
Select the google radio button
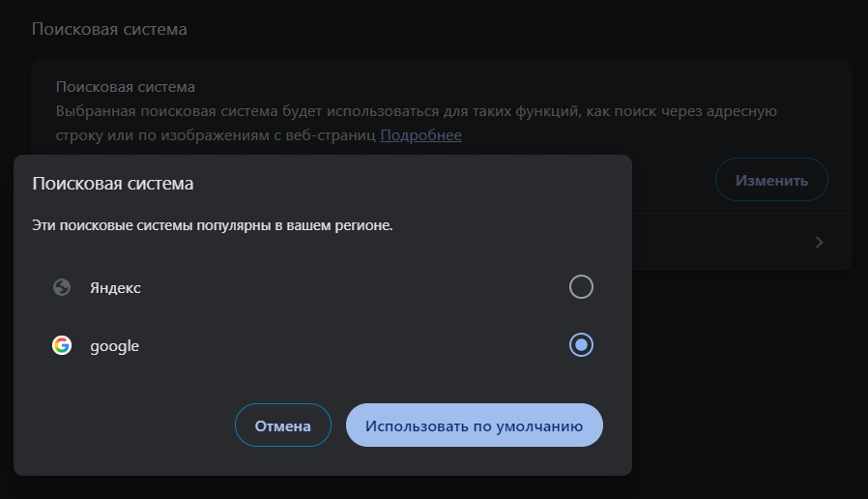pyautogui.click(x=581, y=345)
